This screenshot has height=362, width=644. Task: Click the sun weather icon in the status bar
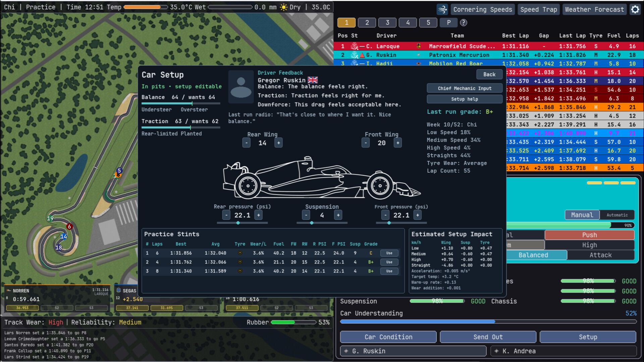point(284,7)
